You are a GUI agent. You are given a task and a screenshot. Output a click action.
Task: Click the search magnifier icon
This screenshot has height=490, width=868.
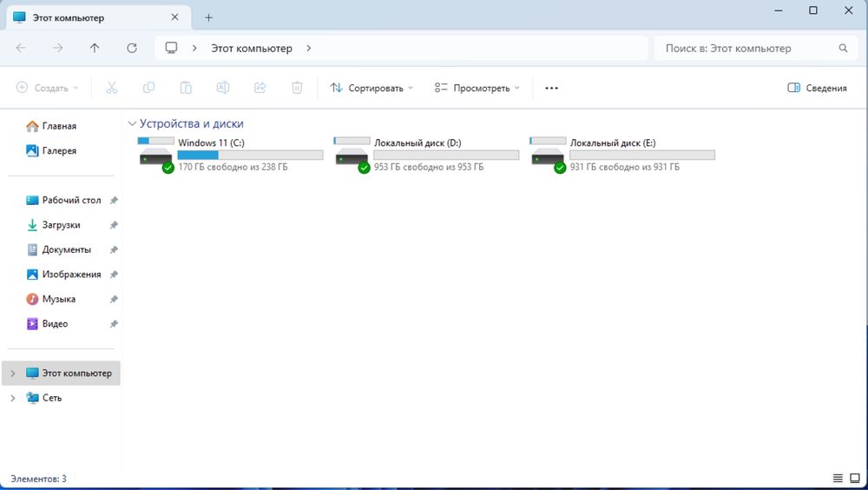843,49
